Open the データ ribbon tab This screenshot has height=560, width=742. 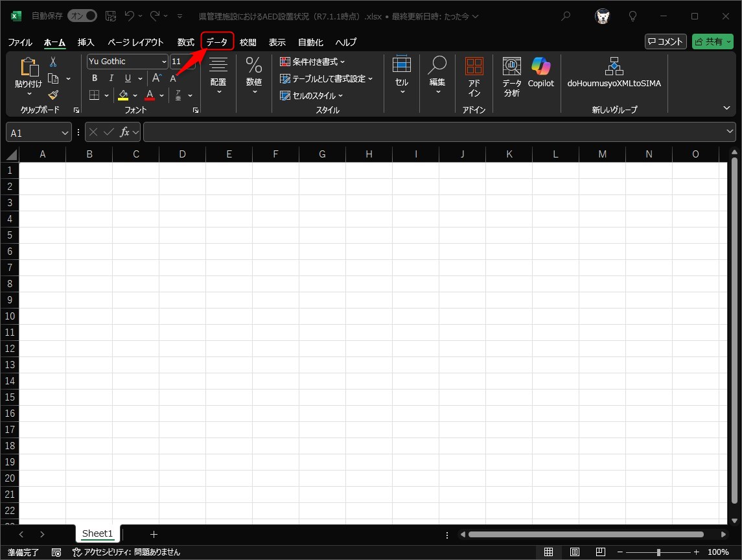217,42
